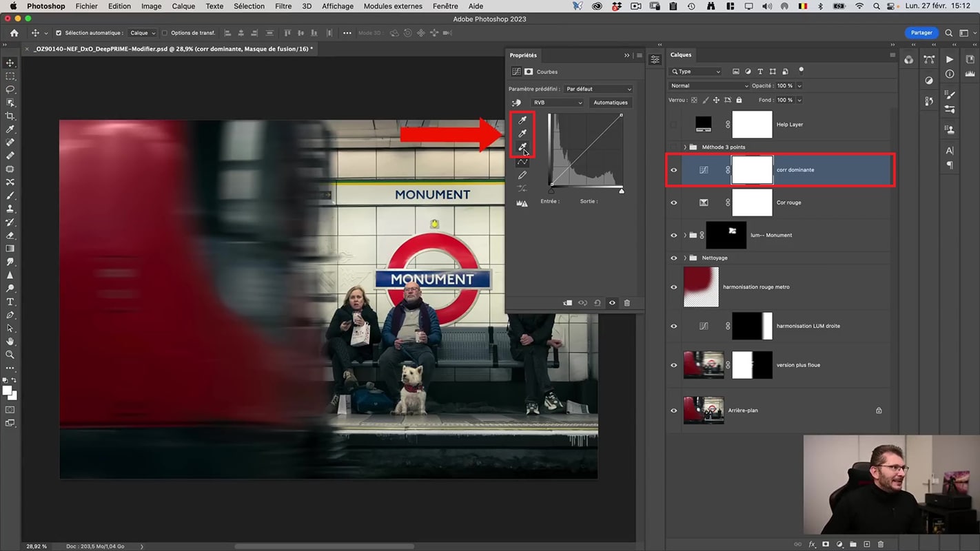This screenshot has width=980, height=551.
Task: Select the Lasso tool
Action: click(x=10, y=90)
